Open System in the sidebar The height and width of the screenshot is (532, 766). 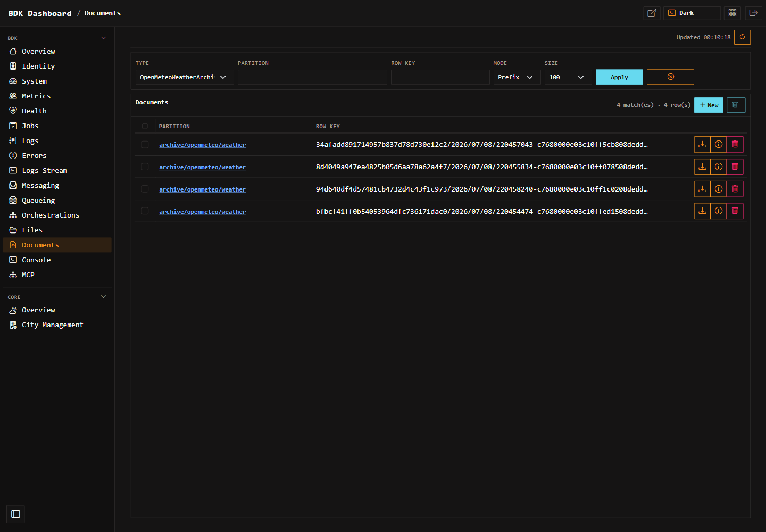[57, 81]
